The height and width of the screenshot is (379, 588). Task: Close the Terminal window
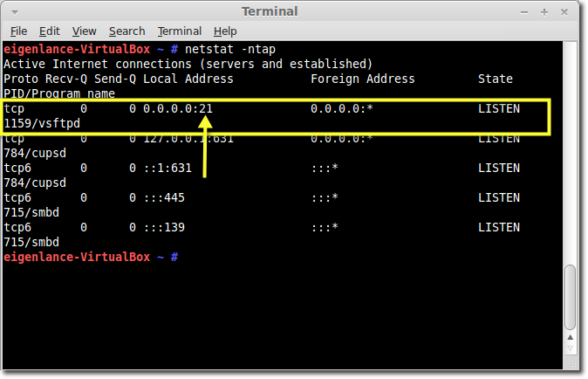(x=564, y=12)
